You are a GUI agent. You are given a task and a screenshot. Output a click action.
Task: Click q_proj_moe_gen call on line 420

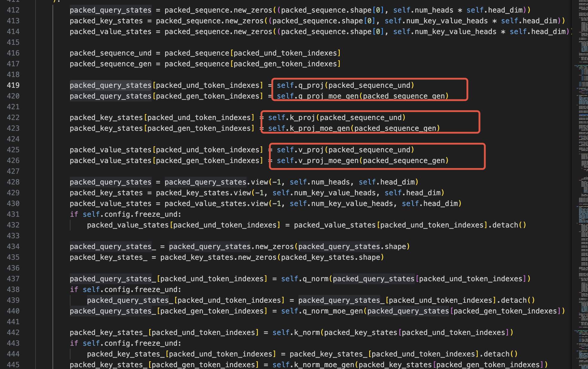point(328,96)
